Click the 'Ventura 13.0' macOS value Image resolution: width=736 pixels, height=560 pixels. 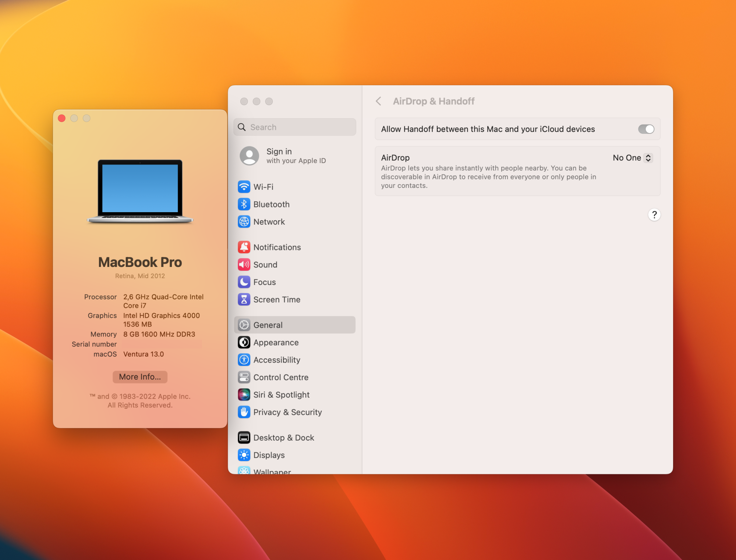point(144,354)
